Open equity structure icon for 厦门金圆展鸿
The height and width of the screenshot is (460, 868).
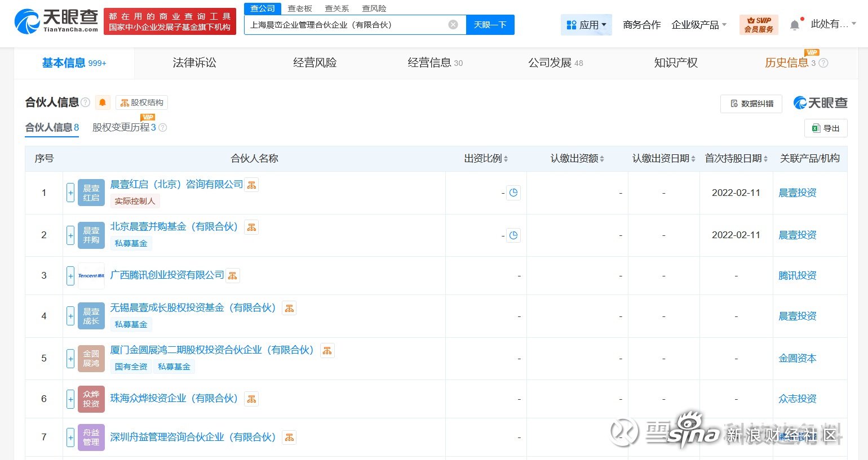[x=327, y=350]
